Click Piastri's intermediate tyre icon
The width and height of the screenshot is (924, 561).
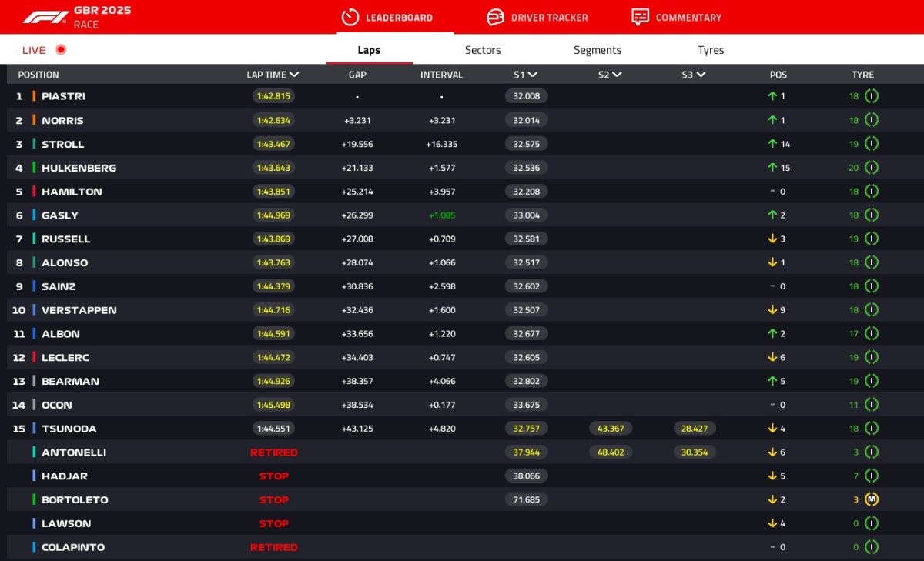tap(872, 96)
